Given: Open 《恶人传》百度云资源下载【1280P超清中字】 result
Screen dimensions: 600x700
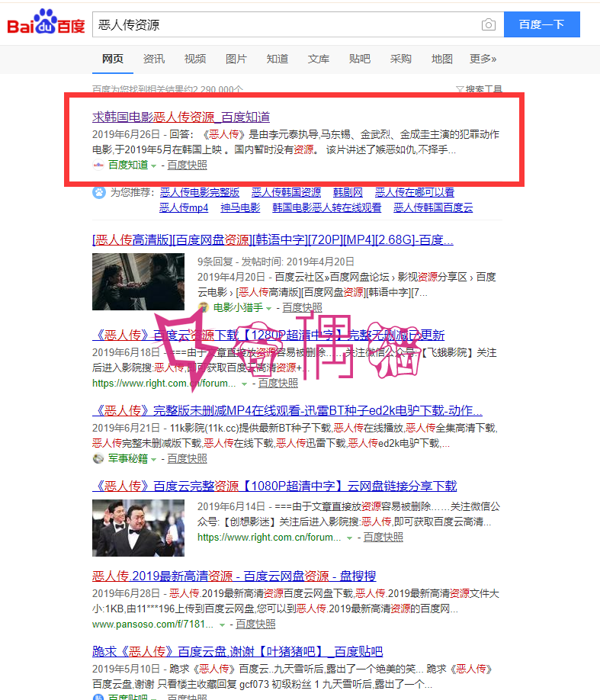Looking at the screenshot, I should tap(268, 335).
